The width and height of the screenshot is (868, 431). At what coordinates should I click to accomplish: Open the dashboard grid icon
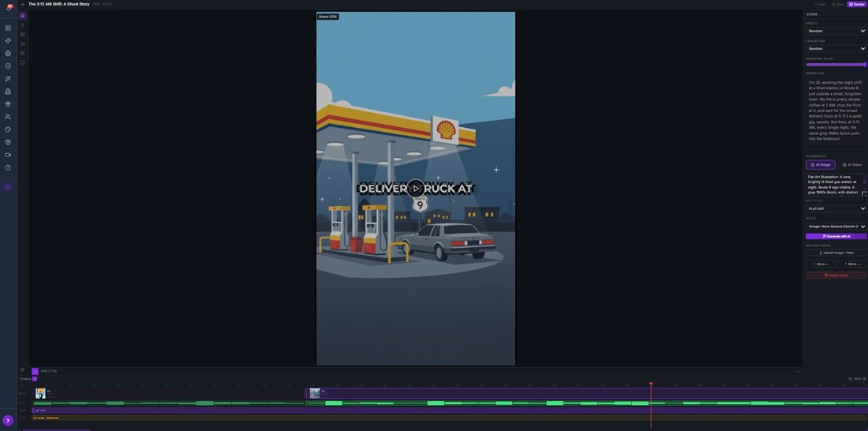click(x=8, y=28)
